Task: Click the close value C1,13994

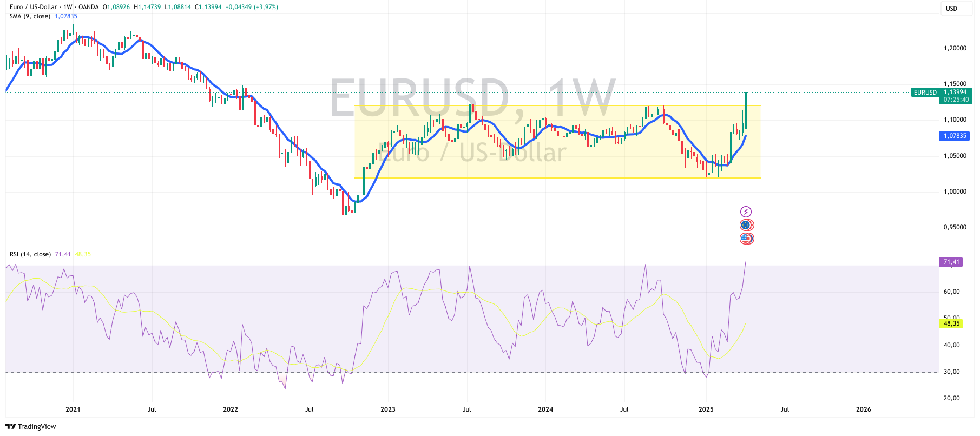Action: [x=208, y=7]
